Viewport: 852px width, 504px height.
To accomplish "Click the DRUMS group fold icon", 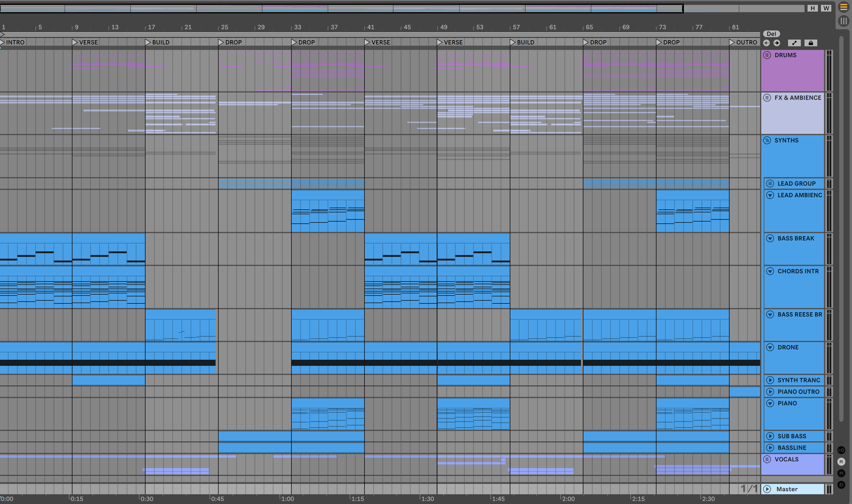I will (x=767, y=55).
